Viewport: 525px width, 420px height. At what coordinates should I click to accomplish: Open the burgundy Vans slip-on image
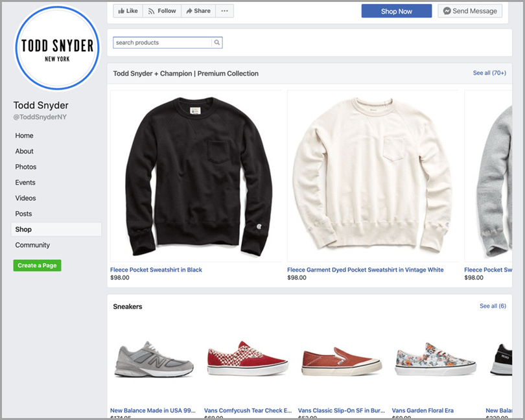coord(342,360)
